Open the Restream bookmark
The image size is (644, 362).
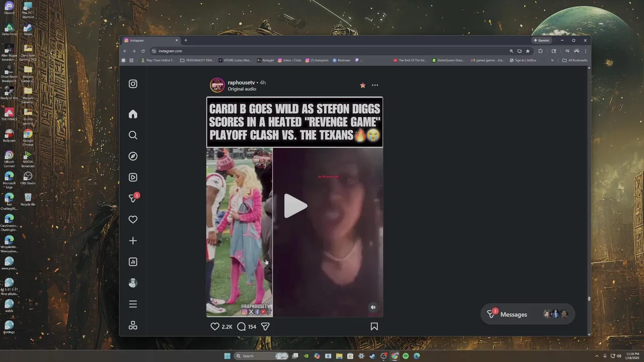pos(342,60)
